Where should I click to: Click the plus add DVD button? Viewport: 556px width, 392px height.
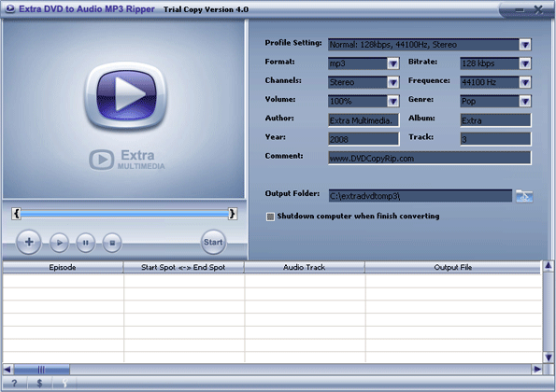click(x=29, y=243)
